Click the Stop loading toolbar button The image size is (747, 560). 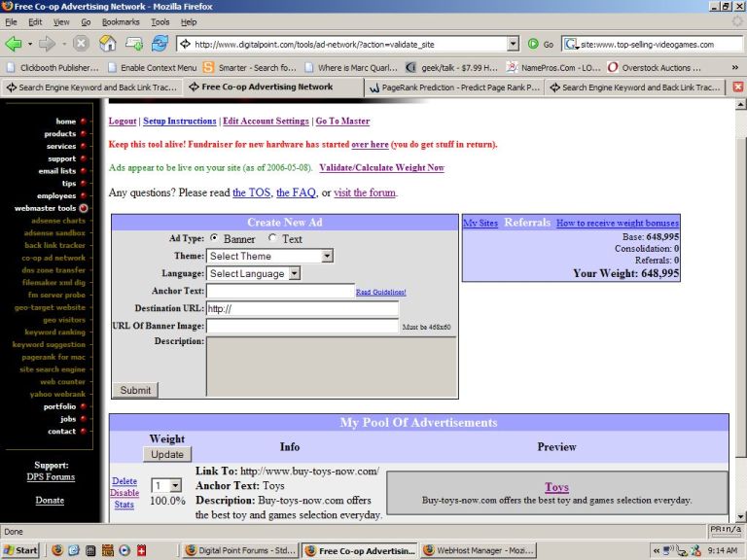point(81,44)
